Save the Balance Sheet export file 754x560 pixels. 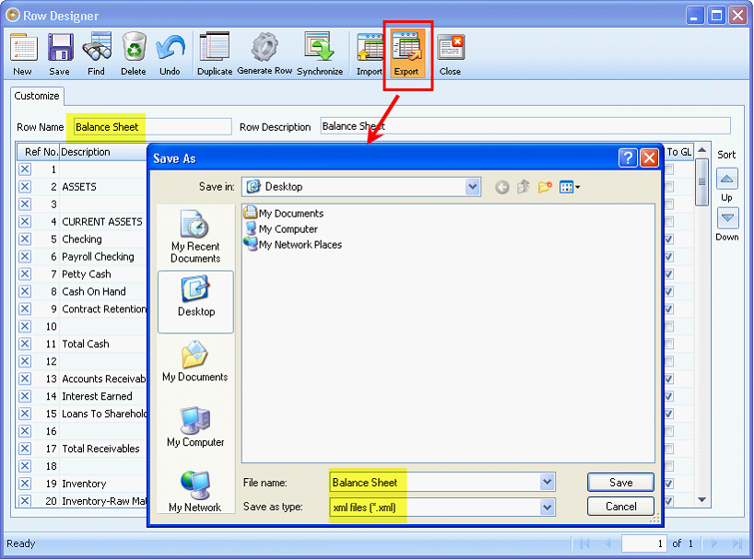pos(620,482)
